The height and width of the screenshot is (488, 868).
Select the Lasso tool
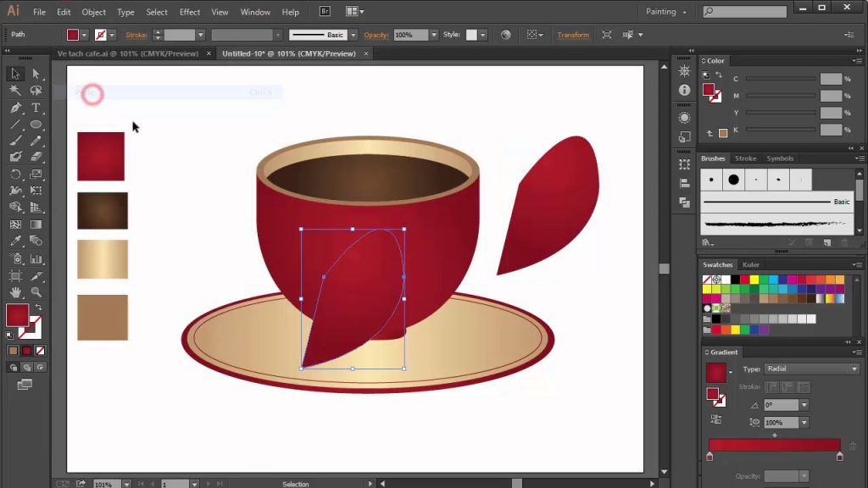[36, 90]
